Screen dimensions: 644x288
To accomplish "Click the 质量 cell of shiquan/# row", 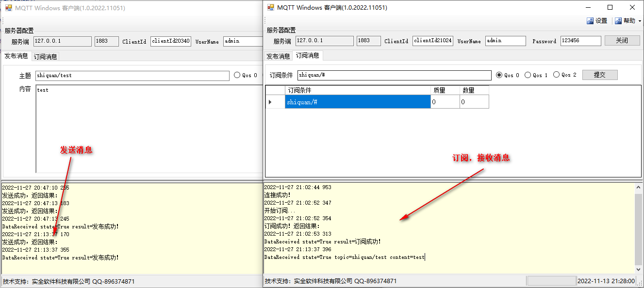I will (445, 102).
